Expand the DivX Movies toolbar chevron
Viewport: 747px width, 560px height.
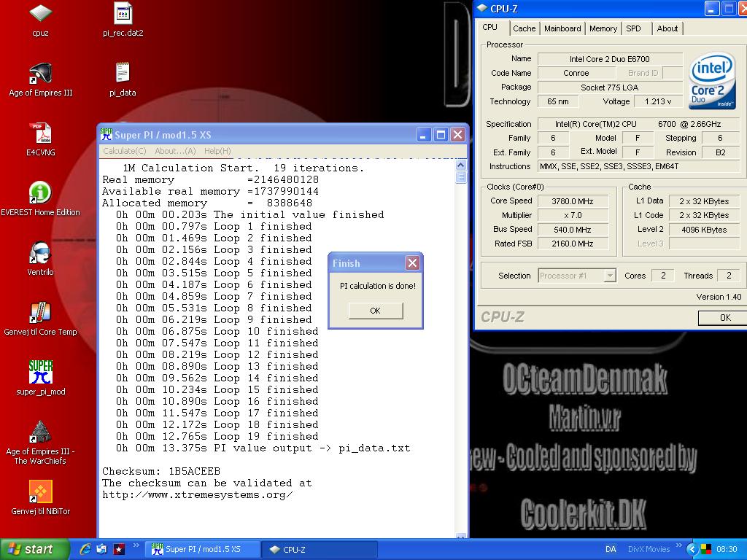(678, 545)
